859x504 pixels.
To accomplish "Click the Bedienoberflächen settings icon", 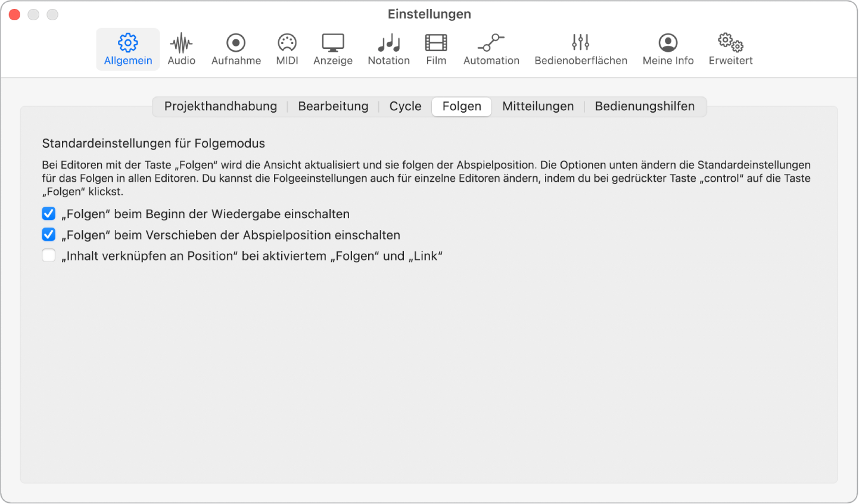I will pyautogui.click(x=580, y=48).
